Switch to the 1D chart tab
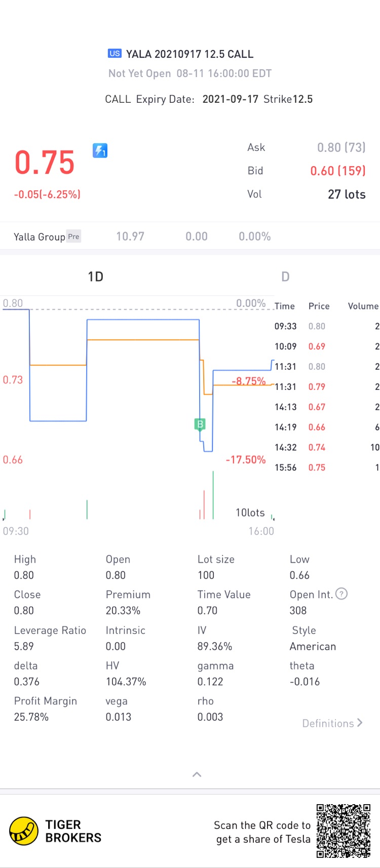 96,277
